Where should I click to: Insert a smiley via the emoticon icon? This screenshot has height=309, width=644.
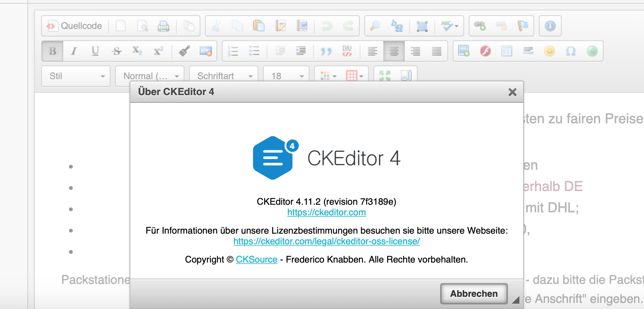(549, 51)
